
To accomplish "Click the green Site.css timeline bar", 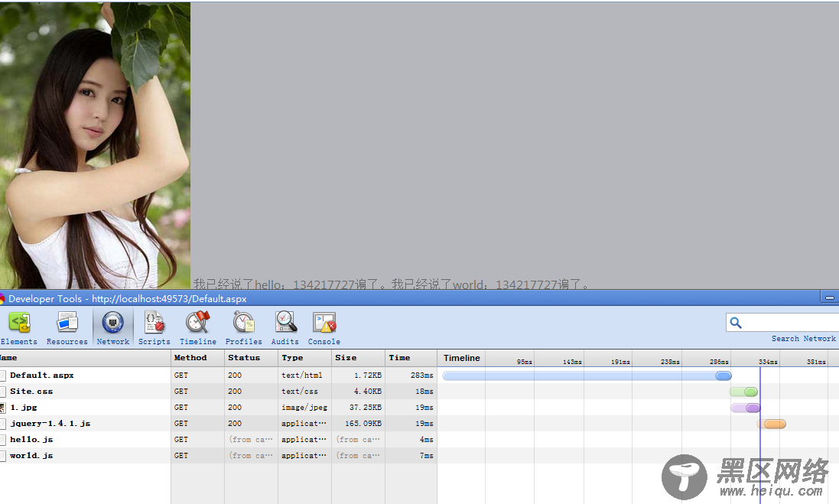I will point(743,392).
